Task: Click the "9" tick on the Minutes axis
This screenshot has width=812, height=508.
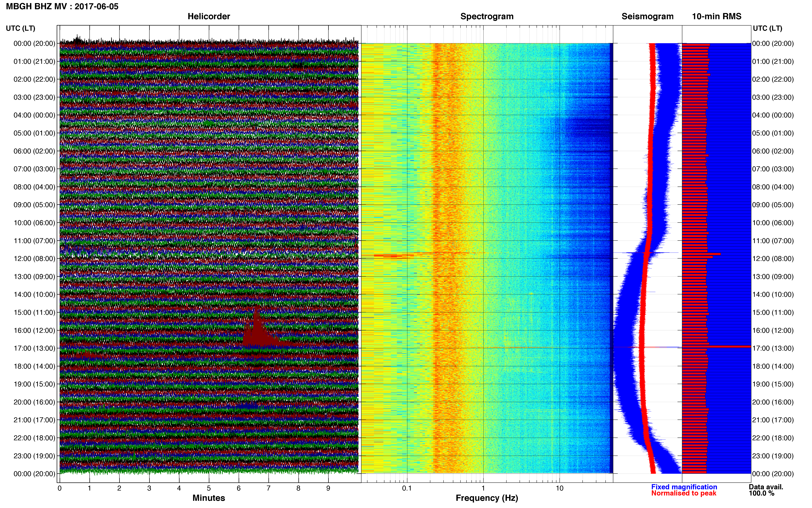Action: pyautogui.click(x=328, y=488)
